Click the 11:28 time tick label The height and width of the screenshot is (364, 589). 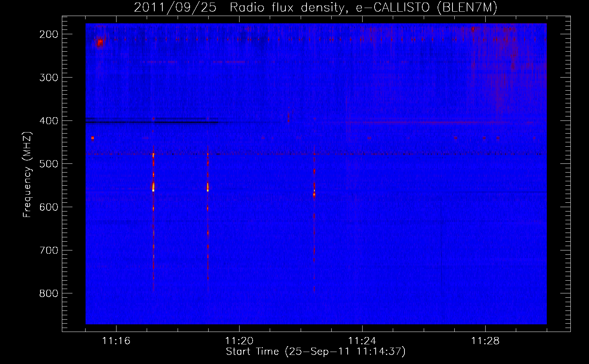click(x=485, y=341)
